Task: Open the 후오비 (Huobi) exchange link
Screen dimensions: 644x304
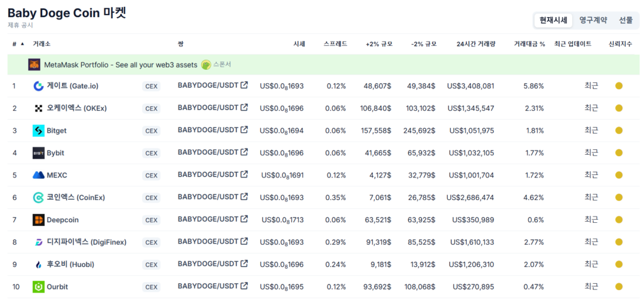Action: 70,264
